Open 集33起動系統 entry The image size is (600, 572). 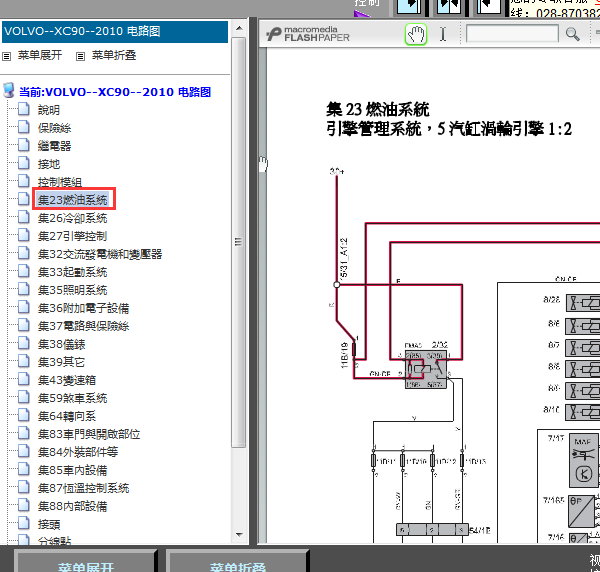pos(72,272)
